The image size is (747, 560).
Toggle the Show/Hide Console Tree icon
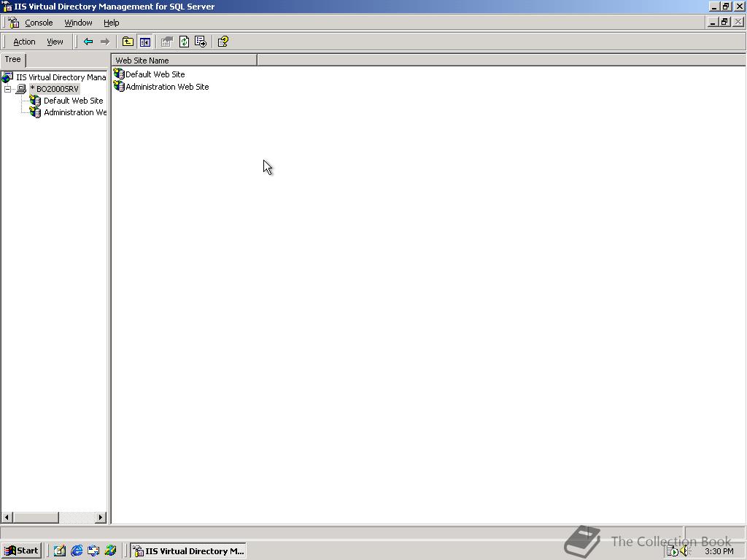[x=145, y=42]
